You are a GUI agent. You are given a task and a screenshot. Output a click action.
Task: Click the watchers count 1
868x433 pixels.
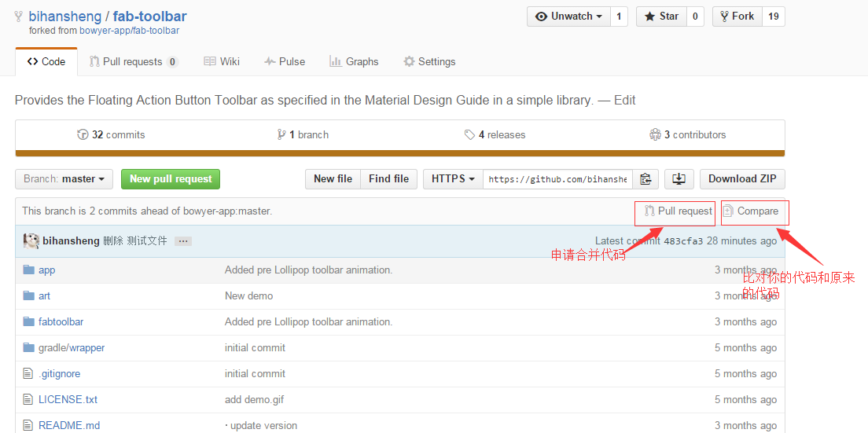click(x=619, y=17)
